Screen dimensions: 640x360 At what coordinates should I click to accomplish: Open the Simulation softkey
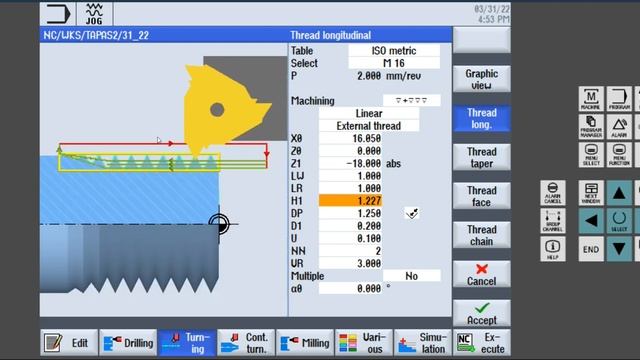tap(423, 343)
